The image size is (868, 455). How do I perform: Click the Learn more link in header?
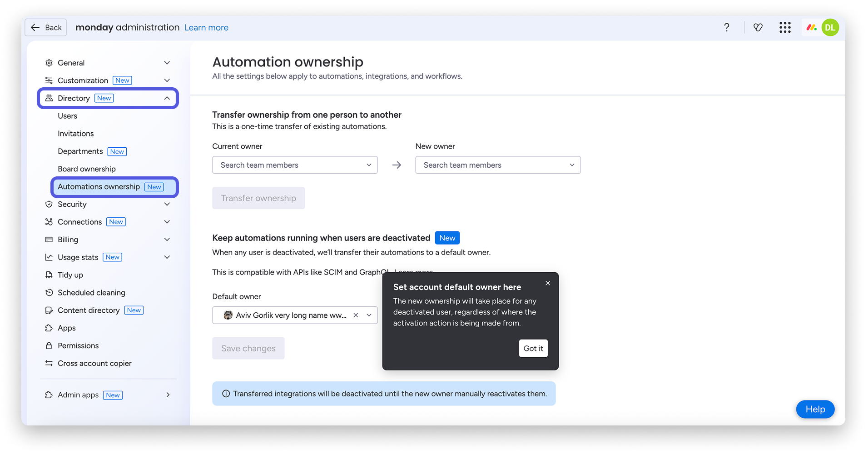tap(206, 28)
